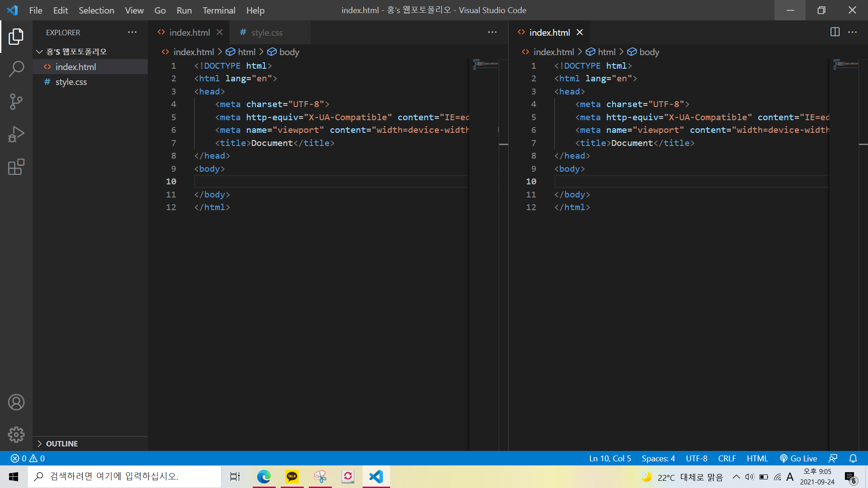
Task: Change end of line sequence CRLF
Action: [727, 458]
